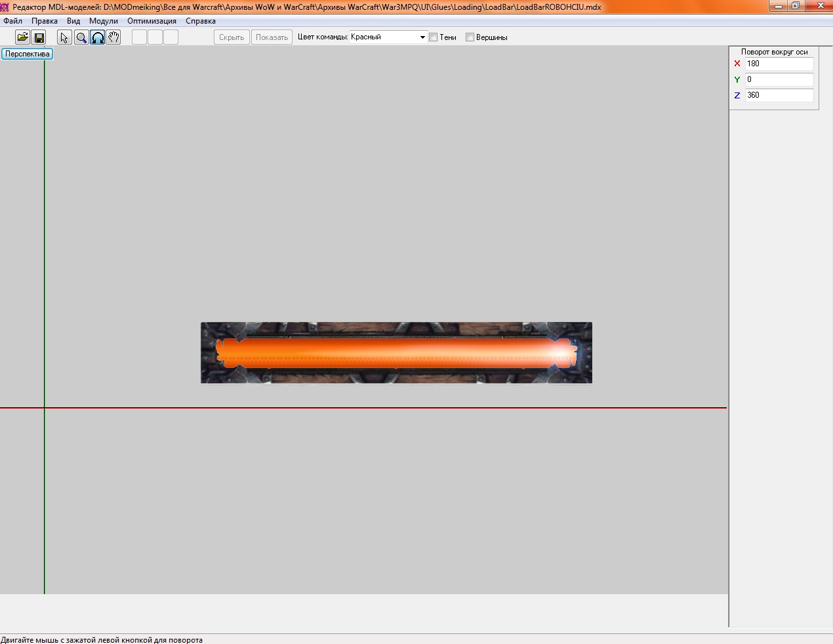The width and height of the screenshot is (833, 644).
Task: Click the Показать button
Action: [272, 37]
